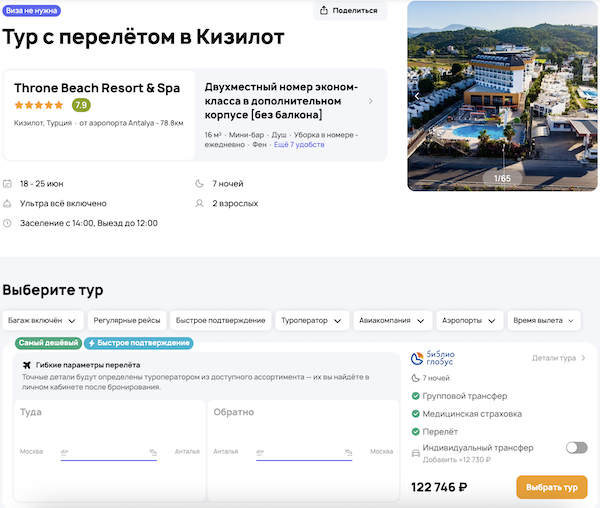Enable the Индивидуальный трансфер switch
Viewport: 600px width, 508px height.
576,448
